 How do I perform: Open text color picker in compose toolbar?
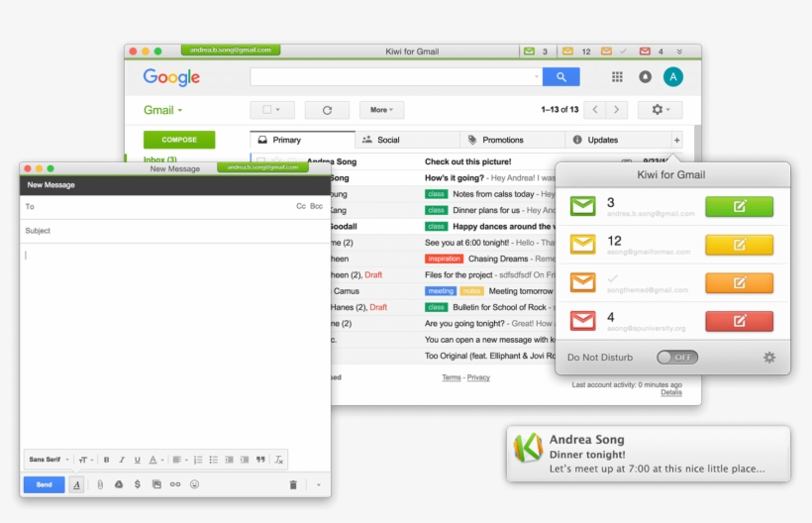[155, 460]
